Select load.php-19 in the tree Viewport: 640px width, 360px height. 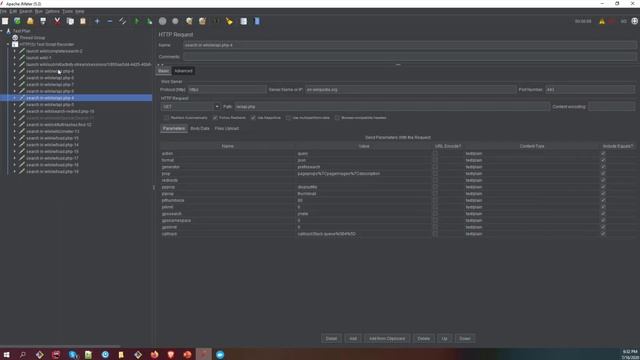click(x=52, y=171)
